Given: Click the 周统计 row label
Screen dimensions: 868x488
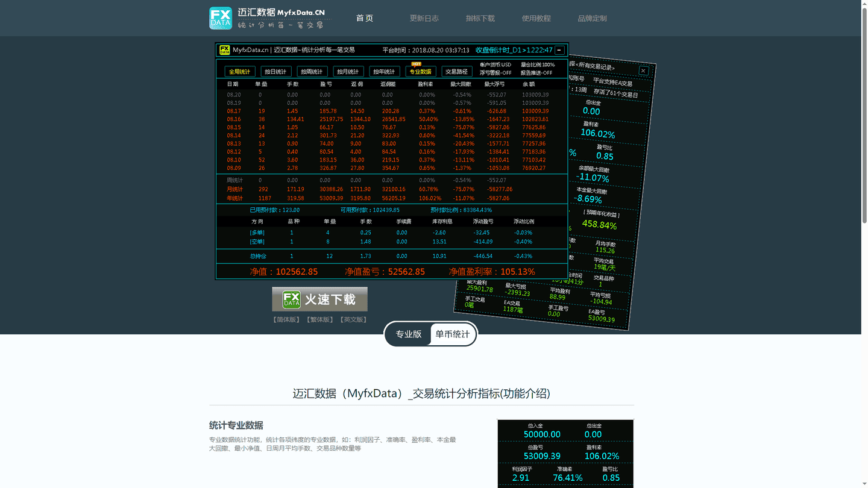Looking at the screenshot, I should coord(235,180).
